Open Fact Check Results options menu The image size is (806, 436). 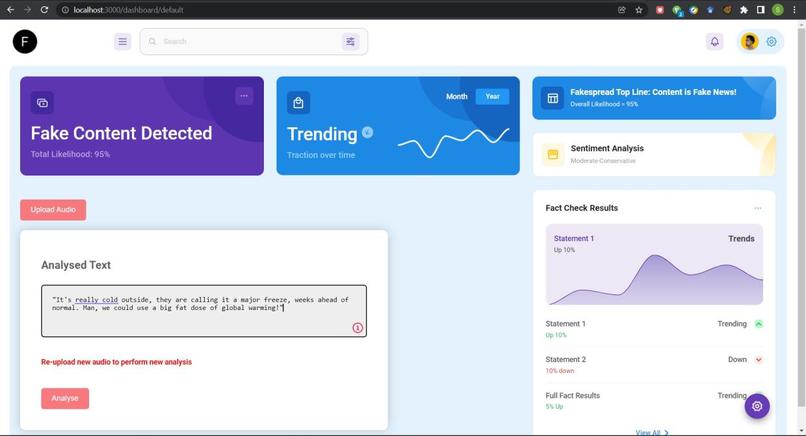[x=758, y=208]
